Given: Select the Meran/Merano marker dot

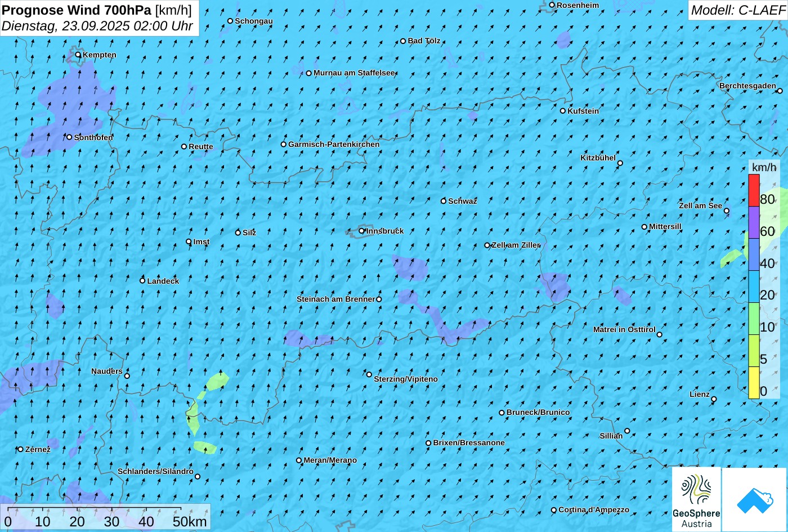Looking at the screenshot, I should (x=299, y=461).
